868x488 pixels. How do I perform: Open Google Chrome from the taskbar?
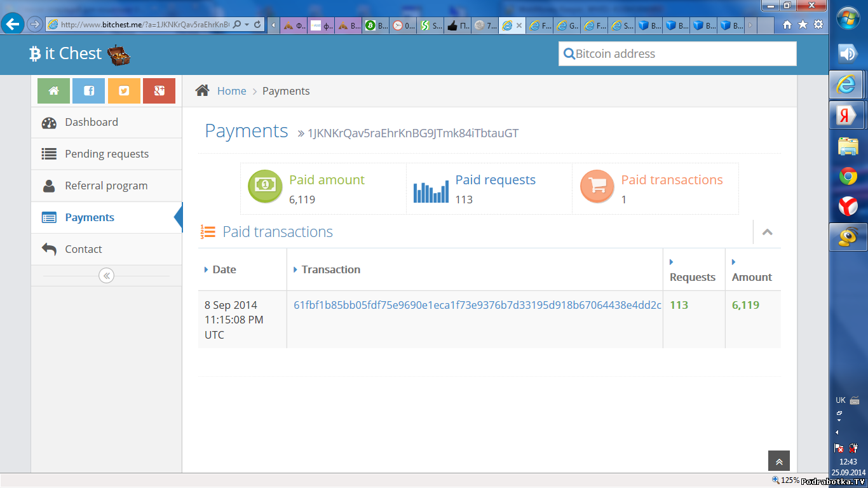pyautogui.click(x=848, y=177)
